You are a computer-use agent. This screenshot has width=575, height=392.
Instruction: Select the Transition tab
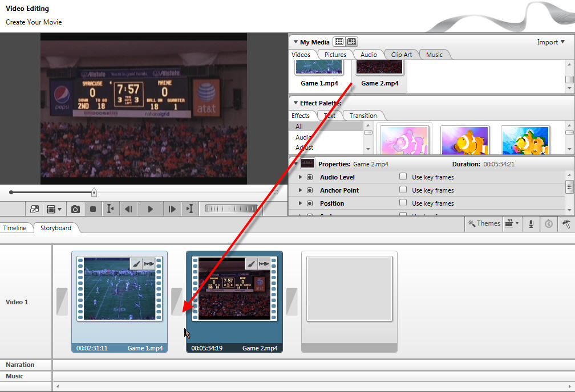point(363,116)
